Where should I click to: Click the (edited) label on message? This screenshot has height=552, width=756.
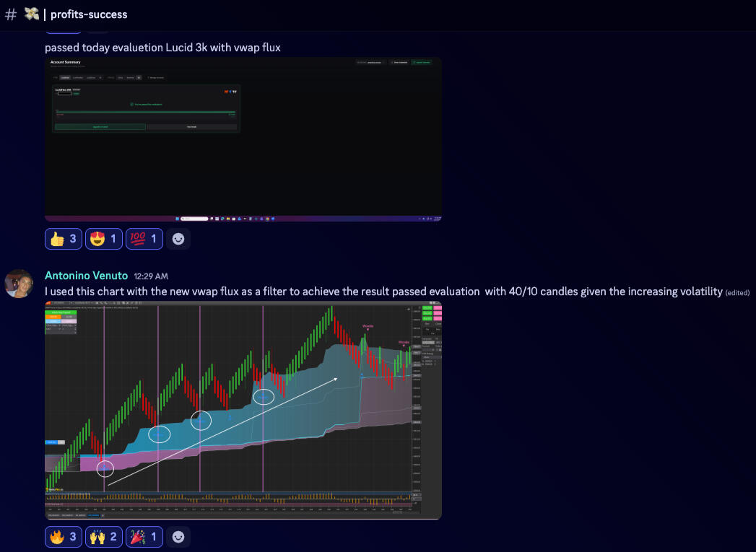[x=738, y=292]
